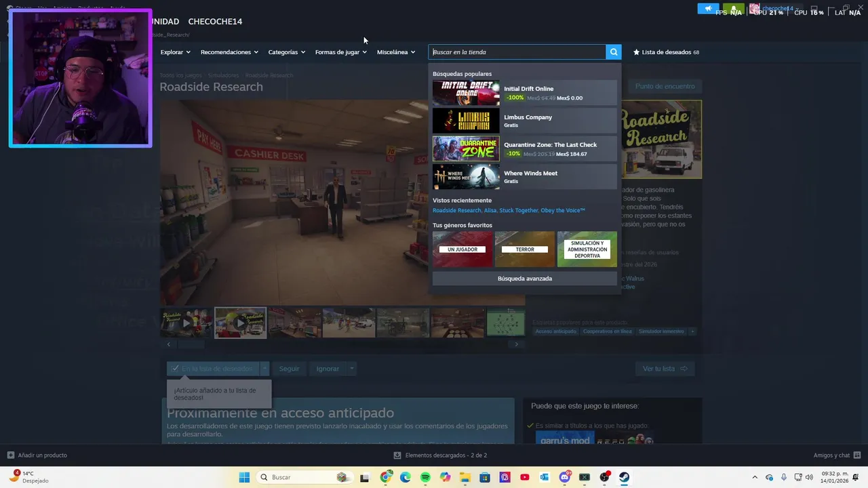This screenshot has width=868, height=488.
Task: Open recently viewed Obey the Voice link
Action: coord(563,211)
